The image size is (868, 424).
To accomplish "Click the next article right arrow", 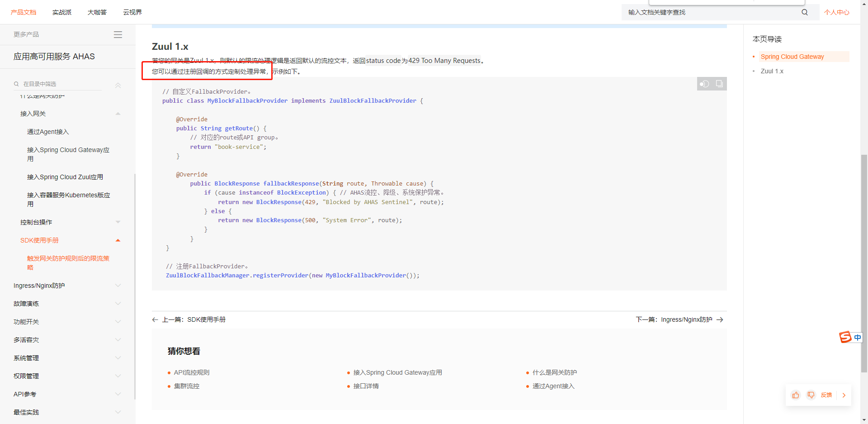I will pos(720,319).
